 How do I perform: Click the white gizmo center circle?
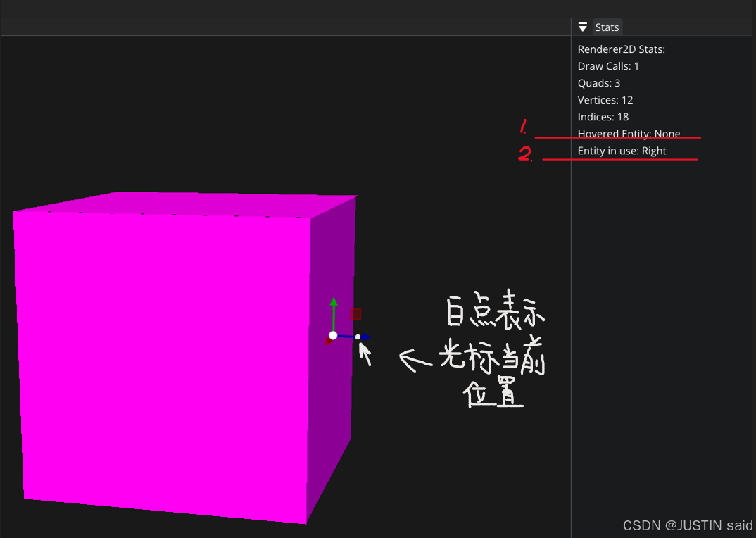click(333, 335)
